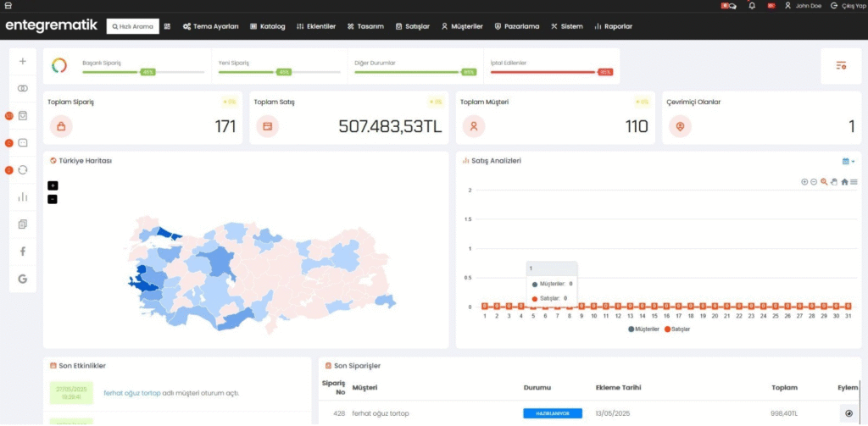Open the notification bell in top bar
This screenshot has height=426, width=868.
click(752, 6)
